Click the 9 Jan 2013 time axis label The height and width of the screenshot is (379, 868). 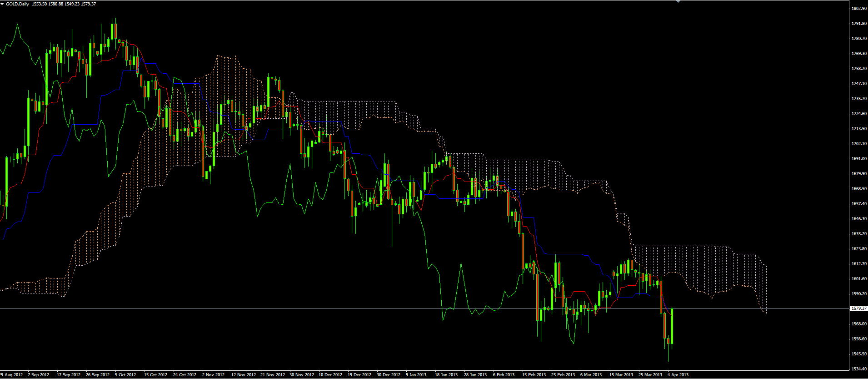click(416, 375)
